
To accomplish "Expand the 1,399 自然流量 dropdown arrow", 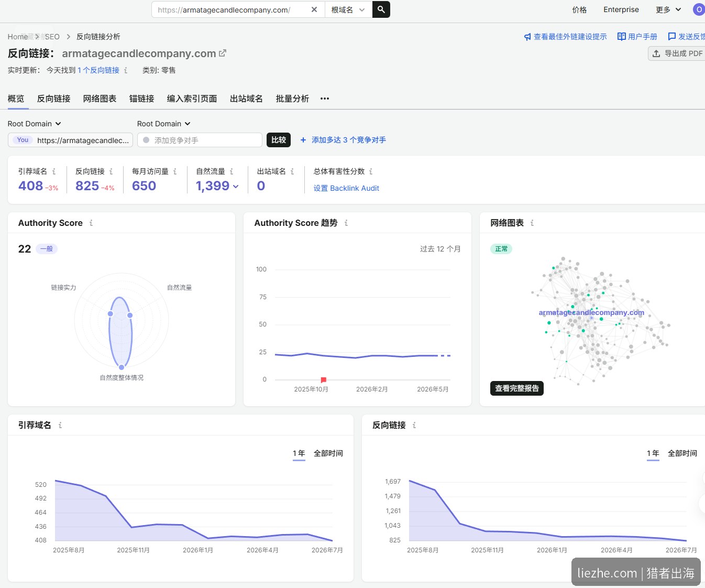I will pos(236,187).
